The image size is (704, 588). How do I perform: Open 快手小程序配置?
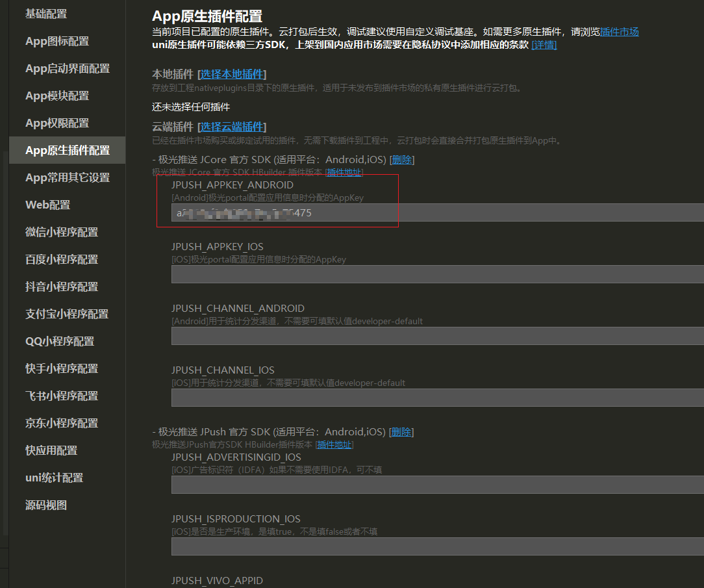click(62, 368)
